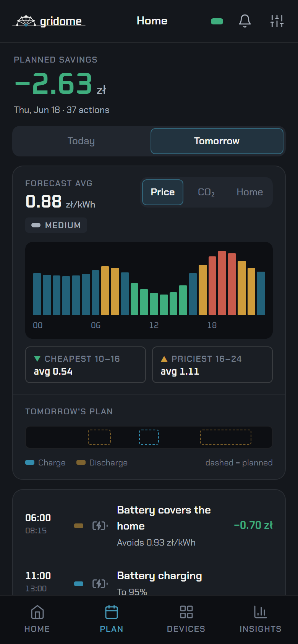Click the "dashed = planned" legend text
This screenshot has height=644, width=298.
click(x=239, y=463)
